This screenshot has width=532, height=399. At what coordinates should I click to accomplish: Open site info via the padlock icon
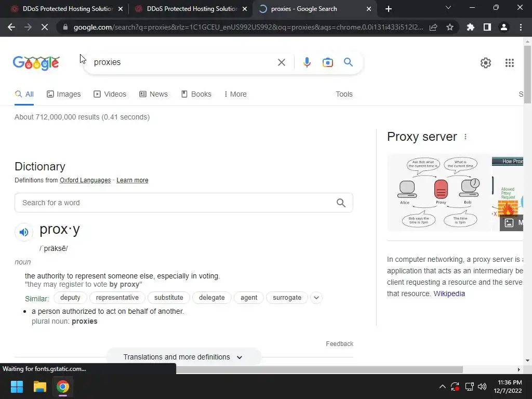tap(65, 27)
